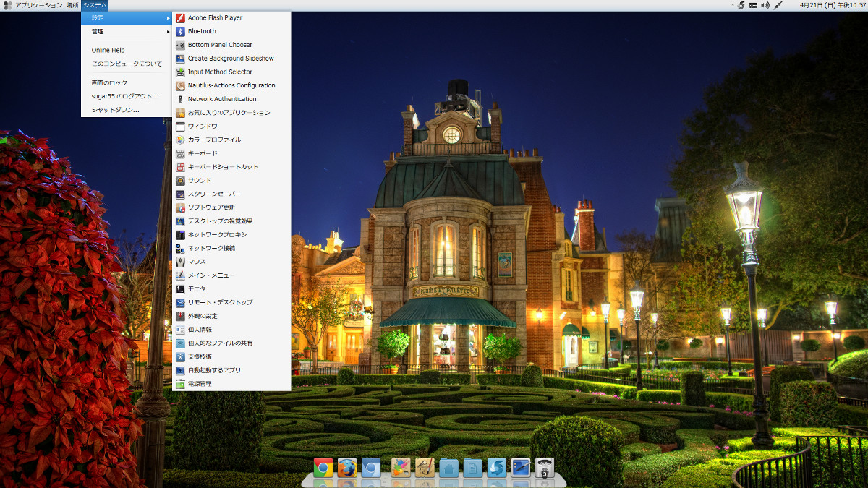Image resolution: width=868 pixels, height=488 pixels.
Task: Select 個人情報 in the submenu
Action: (231, 330)
